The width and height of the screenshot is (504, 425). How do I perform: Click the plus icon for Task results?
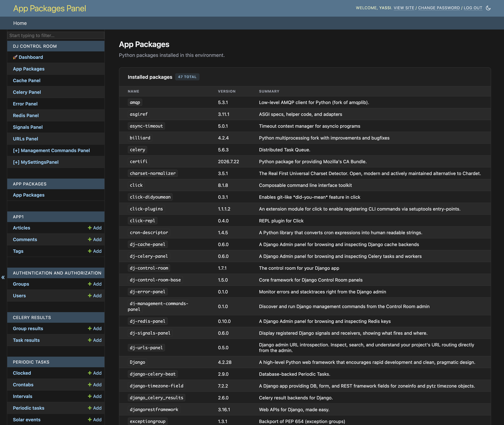90,340
